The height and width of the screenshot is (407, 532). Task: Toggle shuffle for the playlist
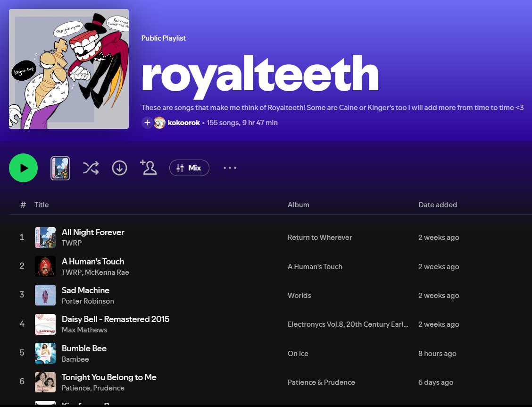[x=91, y=168]
